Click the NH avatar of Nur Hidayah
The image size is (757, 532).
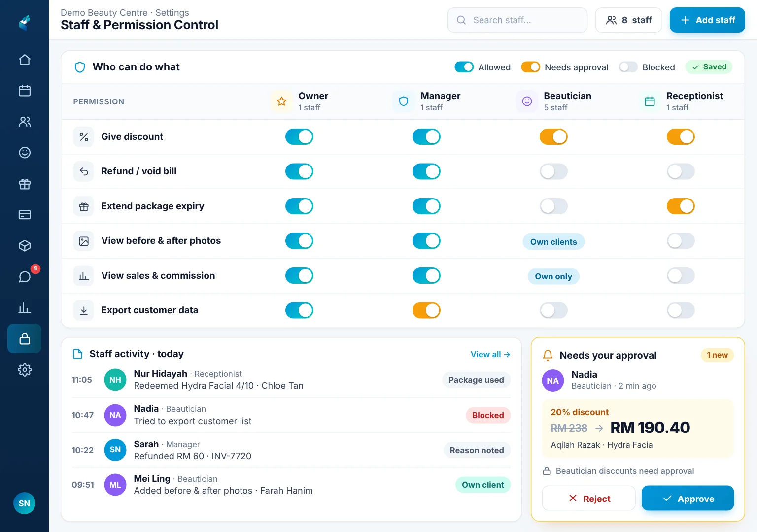115,380
